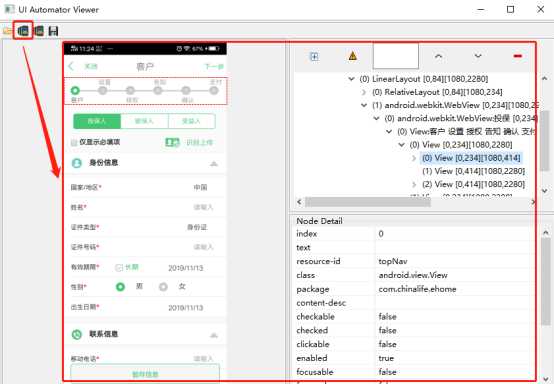Collapse the (0) LinearLayout tree node
Image resolution: width=554 pixels, height=384 pixels.
click(x=351, y=79)
